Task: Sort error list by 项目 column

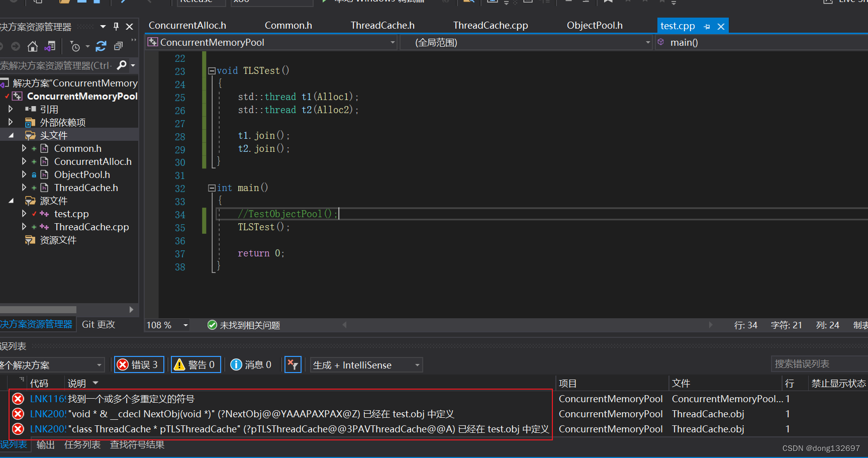Action: tap(568, 384)
